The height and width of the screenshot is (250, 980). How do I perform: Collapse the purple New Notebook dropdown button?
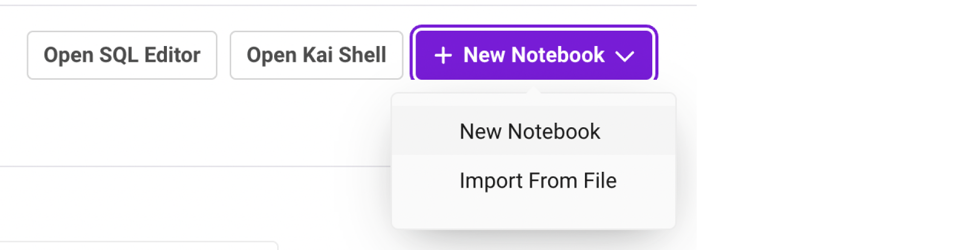coord(533,55)
